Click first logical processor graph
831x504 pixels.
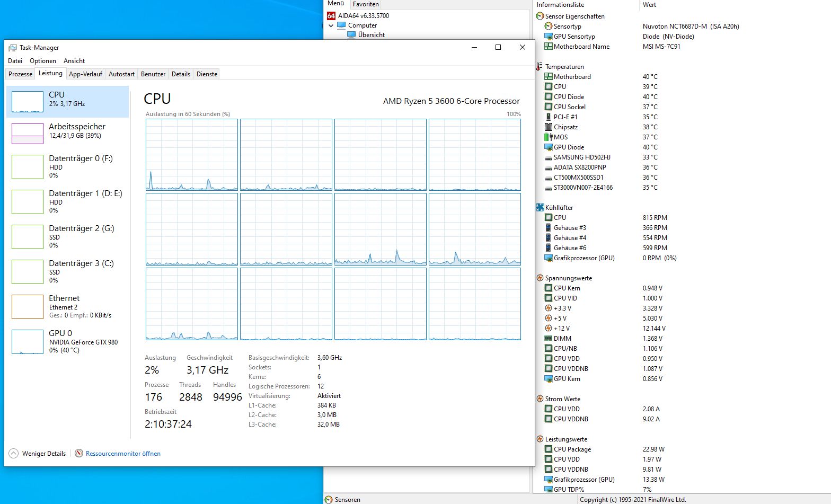[x=192, y=155]
